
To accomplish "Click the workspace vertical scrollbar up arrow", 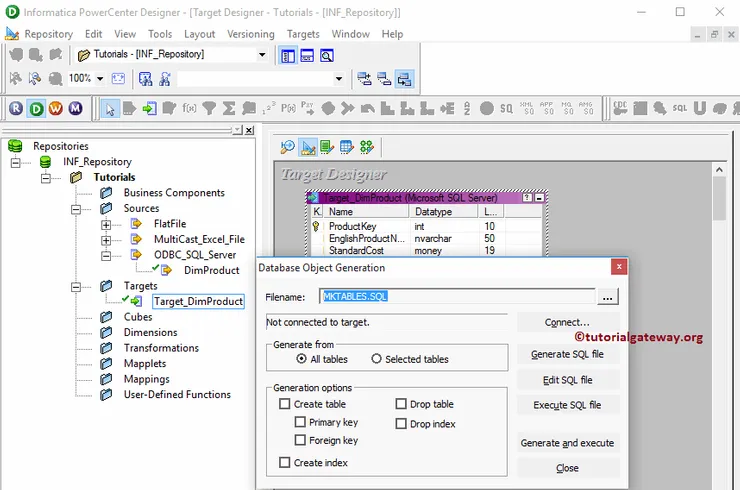I will [719, 169].
